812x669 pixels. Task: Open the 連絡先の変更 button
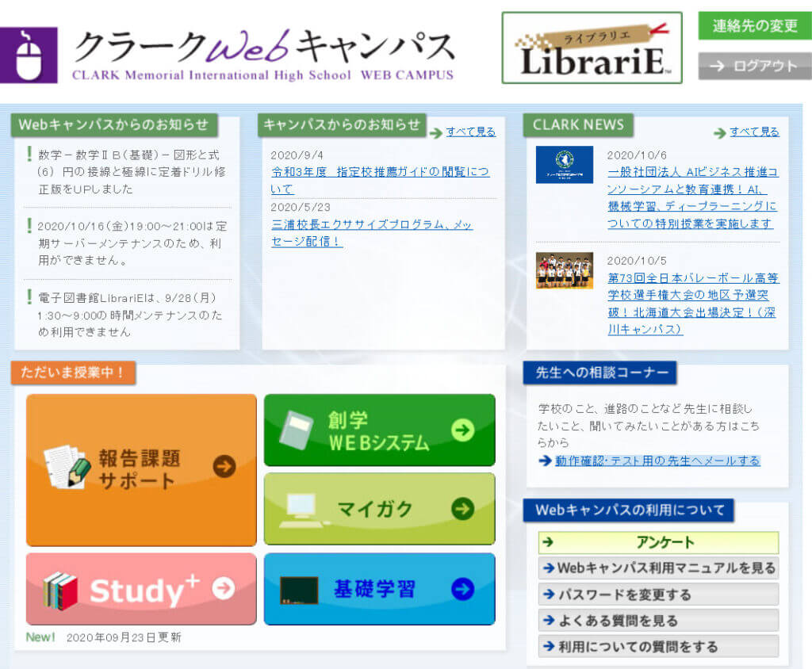755,25
